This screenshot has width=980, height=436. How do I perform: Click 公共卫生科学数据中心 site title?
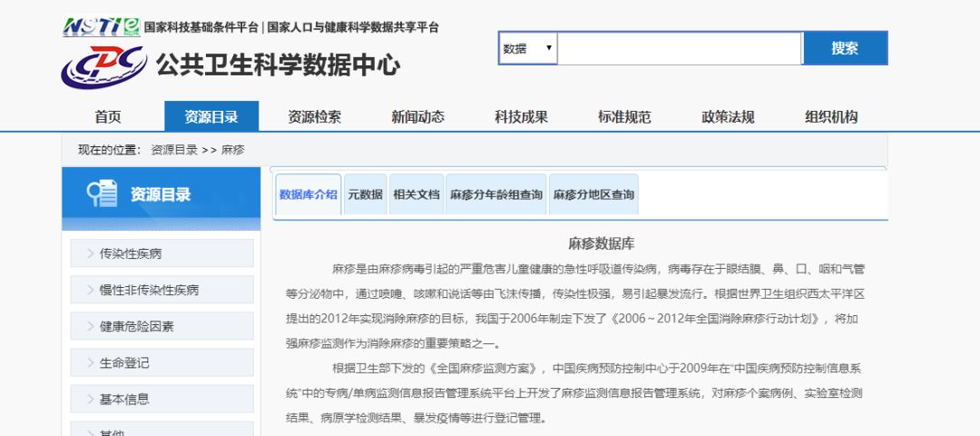tap(279, 65)
